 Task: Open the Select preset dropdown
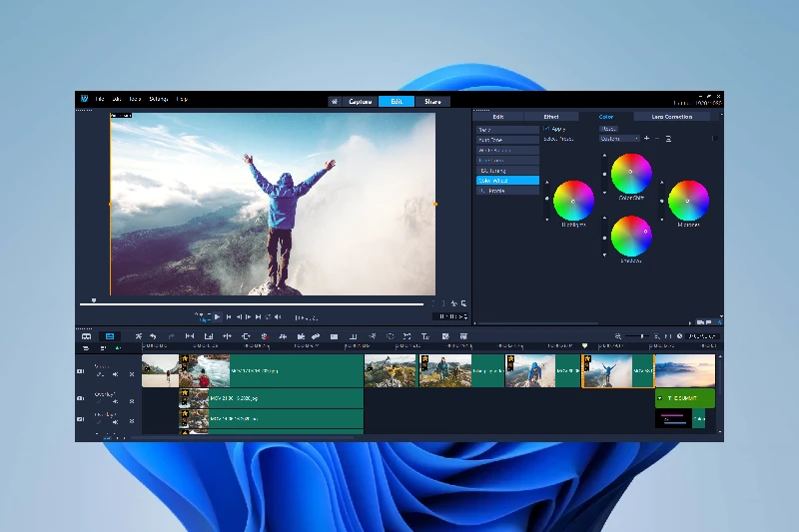click(x=619, y=139)
